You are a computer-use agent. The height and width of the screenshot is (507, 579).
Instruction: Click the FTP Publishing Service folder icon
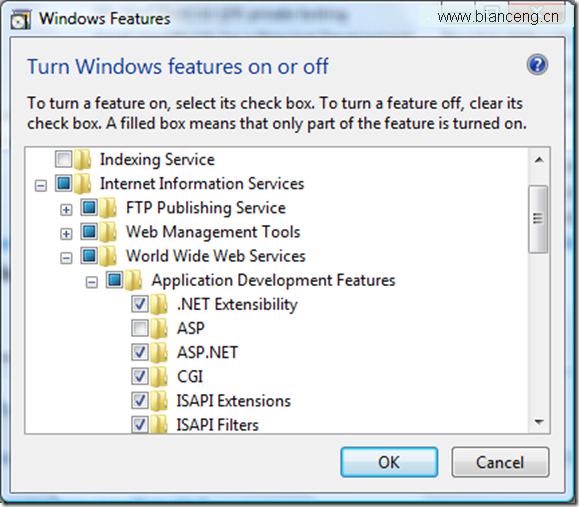tap(108, 208)
